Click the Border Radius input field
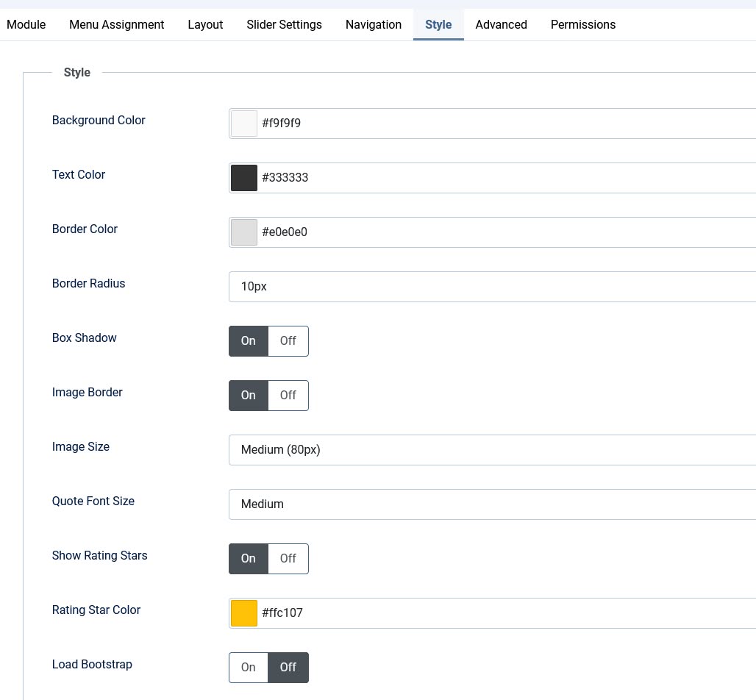The width and height of the screenshot is (756, 700). click(491, 287)
